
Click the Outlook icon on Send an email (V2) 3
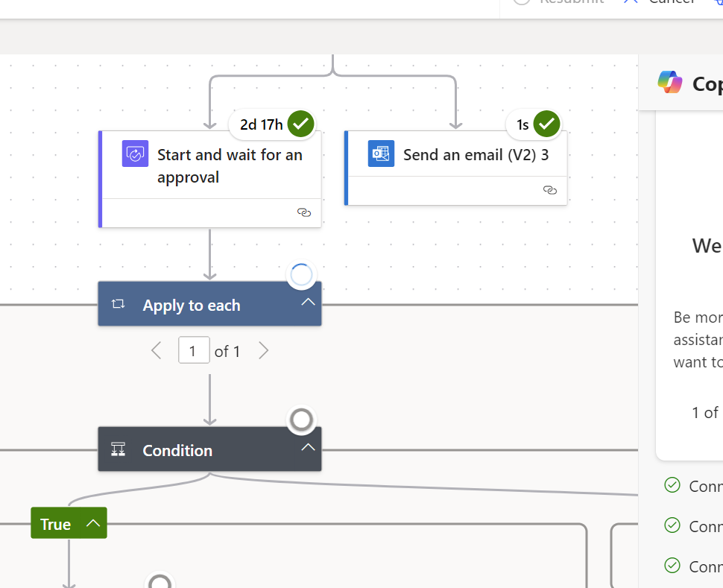[381, 154]
